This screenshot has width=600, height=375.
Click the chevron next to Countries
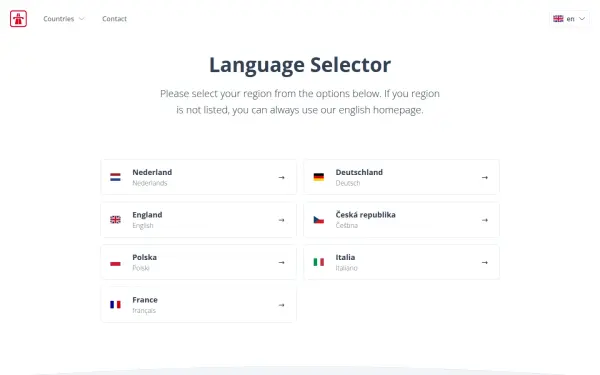coord(81,19)
